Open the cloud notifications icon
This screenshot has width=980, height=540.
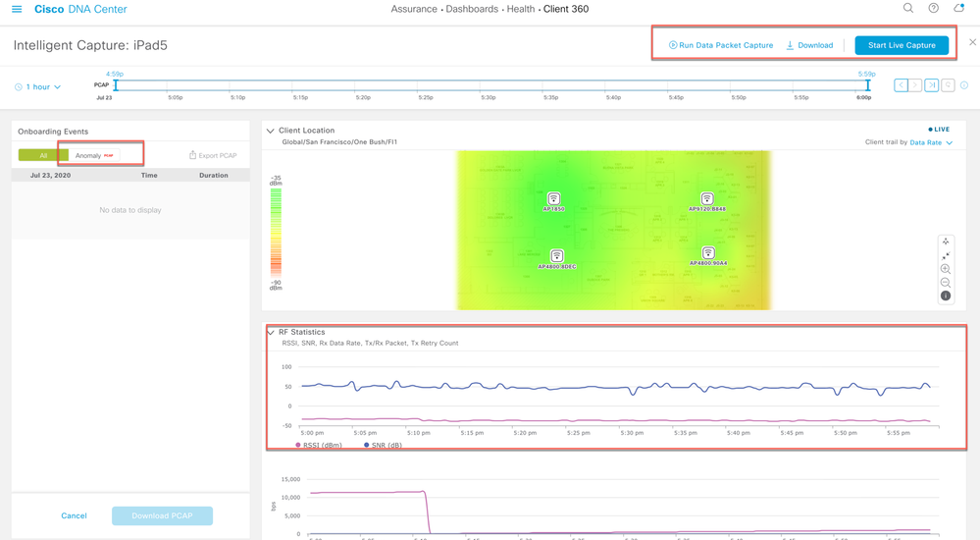(x=958, y=8)
